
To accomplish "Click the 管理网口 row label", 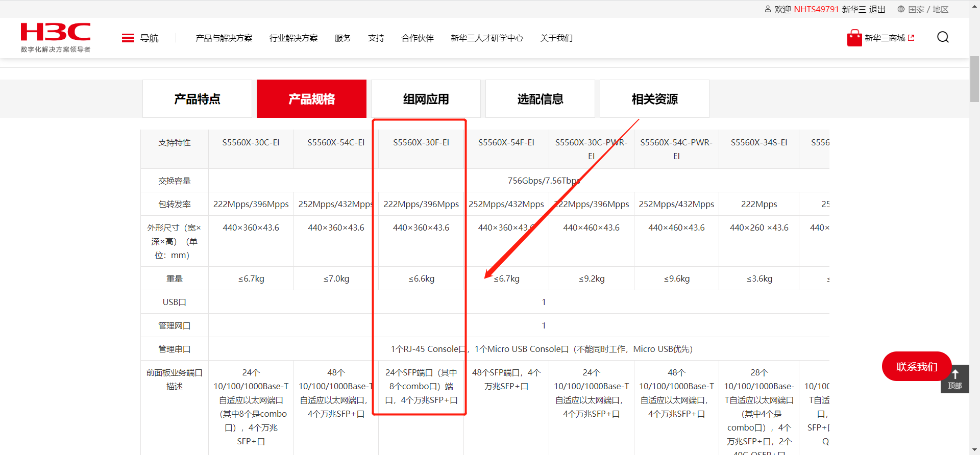I will (175, 325).
